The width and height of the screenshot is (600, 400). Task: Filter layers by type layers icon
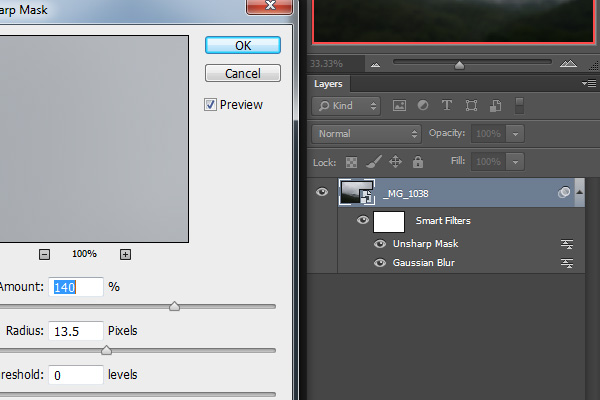tap(447, 105)
